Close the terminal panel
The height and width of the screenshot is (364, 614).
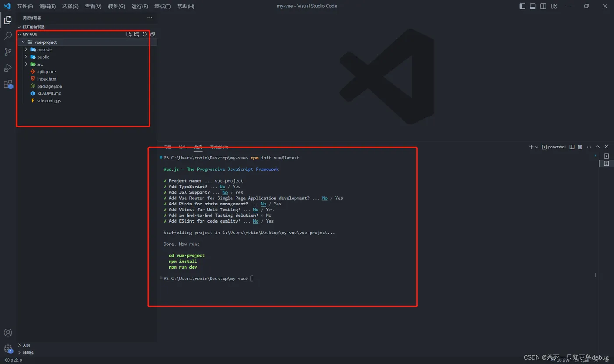(x=606, y=147)
